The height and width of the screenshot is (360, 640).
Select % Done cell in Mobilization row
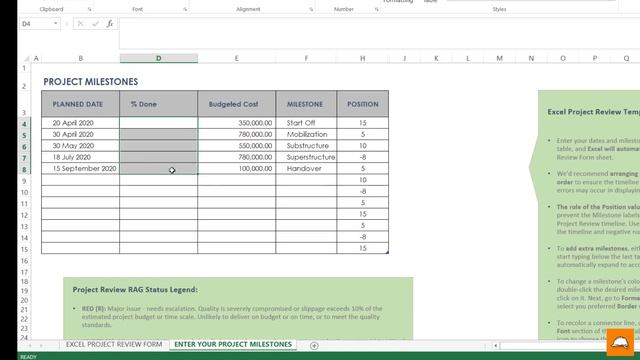tap(158, 134)
